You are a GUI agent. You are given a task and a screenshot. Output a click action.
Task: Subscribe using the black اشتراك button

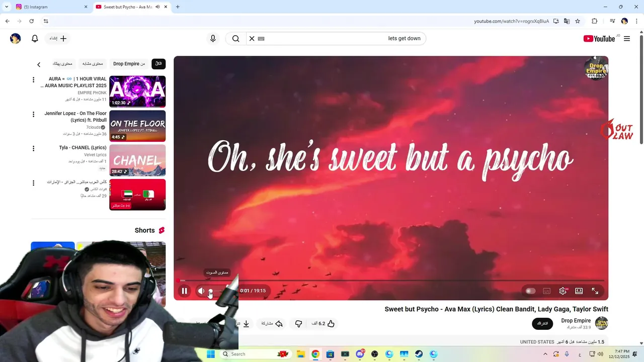[x=542, y=323]
